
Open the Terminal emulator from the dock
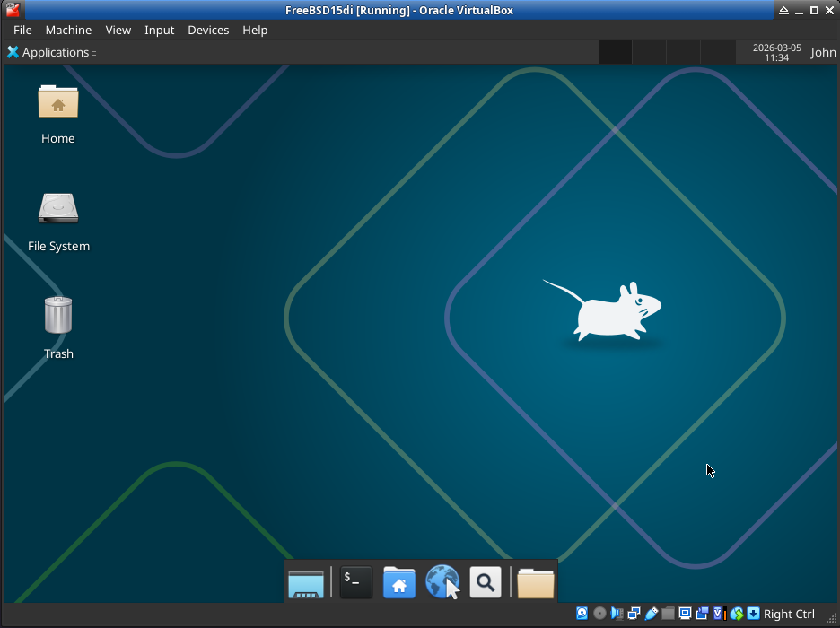click(x=355, y=582)
